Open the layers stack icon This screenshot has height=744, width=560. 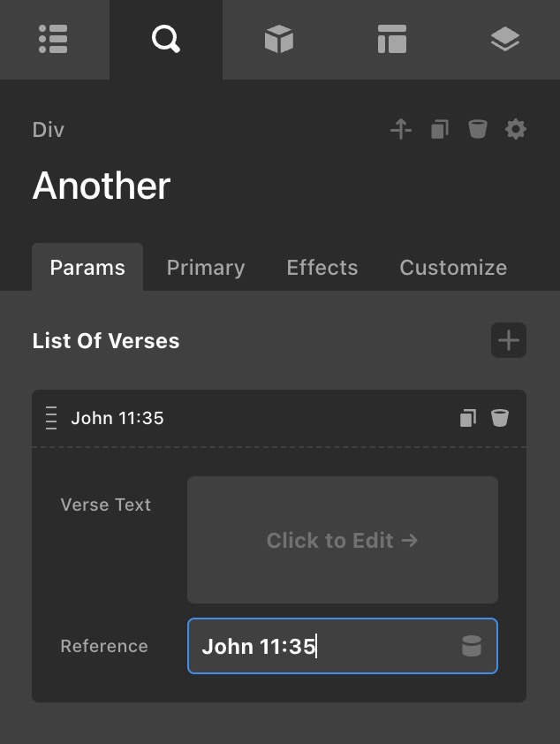[x=504, y=39]
